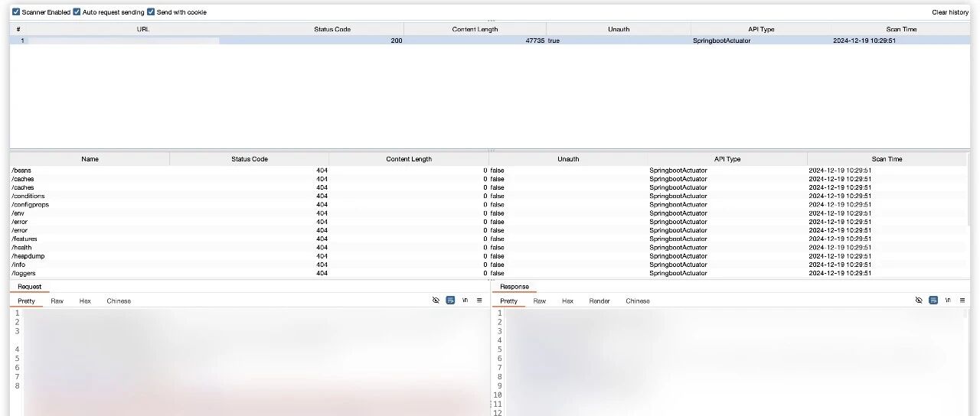The image size is (980, 416).
Task: Sort endpoint table by Scan Time header
Action: point(887,159)
